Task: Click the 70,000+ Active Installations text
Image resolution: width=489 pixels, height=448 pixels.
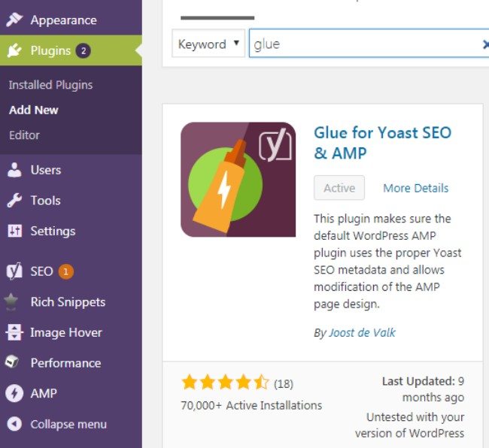Action: (251, 405)
